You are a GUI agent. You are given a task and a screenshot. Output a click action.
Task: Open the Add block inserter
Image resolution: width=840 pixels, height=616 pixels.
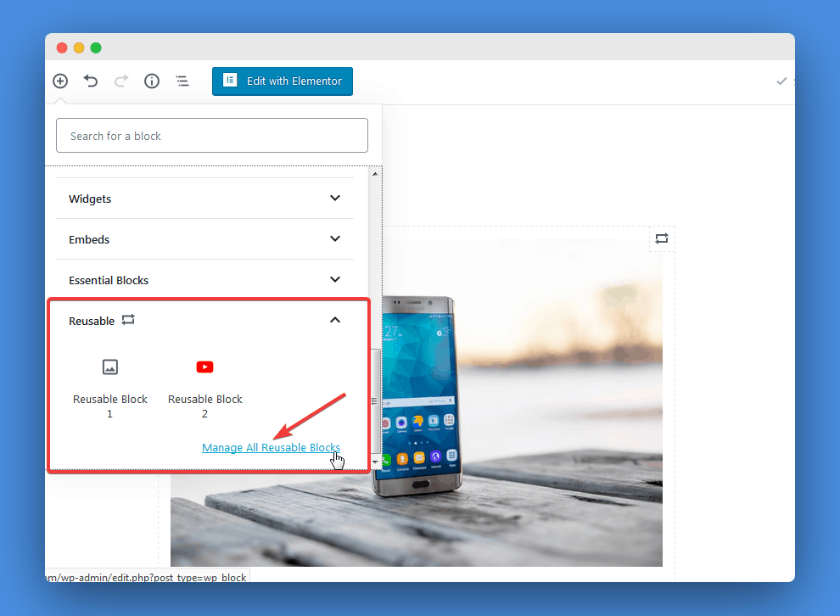[x=60, y=81]
